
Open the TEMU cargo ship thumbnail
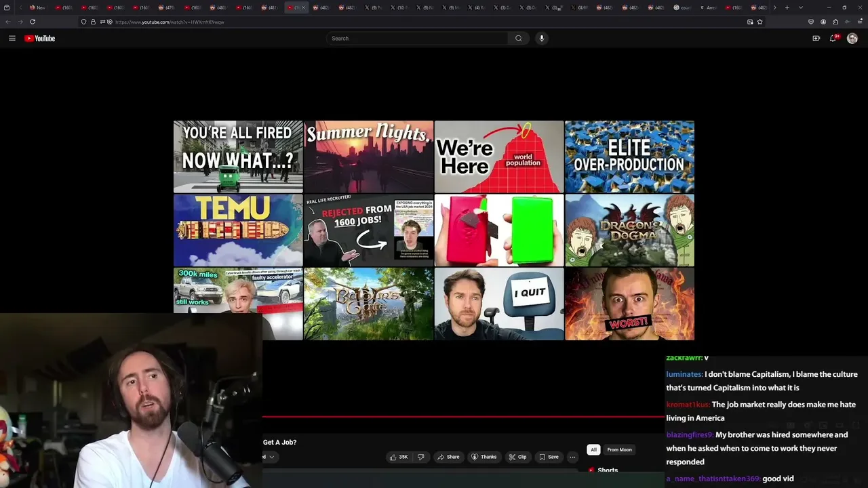coord(238,230)
